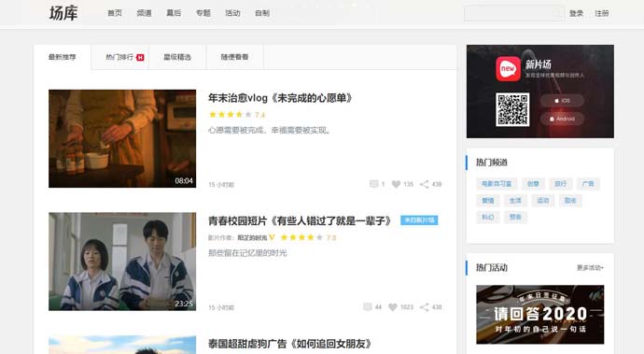
Task: Open the 幕后 navigation item
Action: (174, 13)
